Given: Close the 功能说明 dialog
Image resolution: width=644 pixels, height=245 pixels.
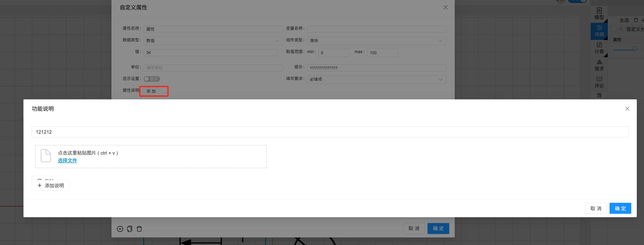Looking at the screenshot, I should click(627, 108).
